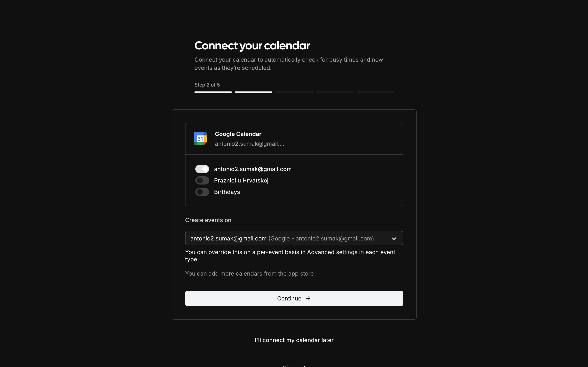Click the first progress step bar
Viewport: 588px width, 367px height.
coord(213,92)
